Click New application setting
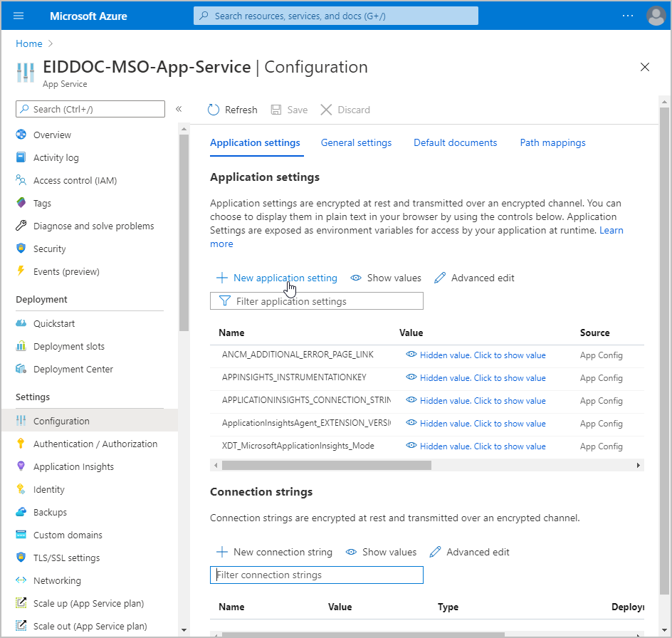672x638 pixels. click(x=277, y=278)
